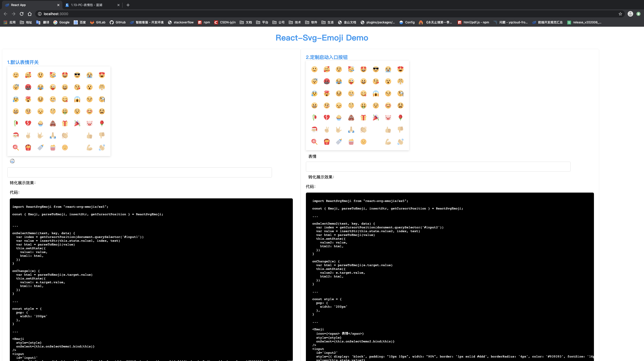Viewport: 644px width, 361px height.
Task: Pick pig emoji in 定制启动入口按钮 panel
Action: tap(388, 118)
